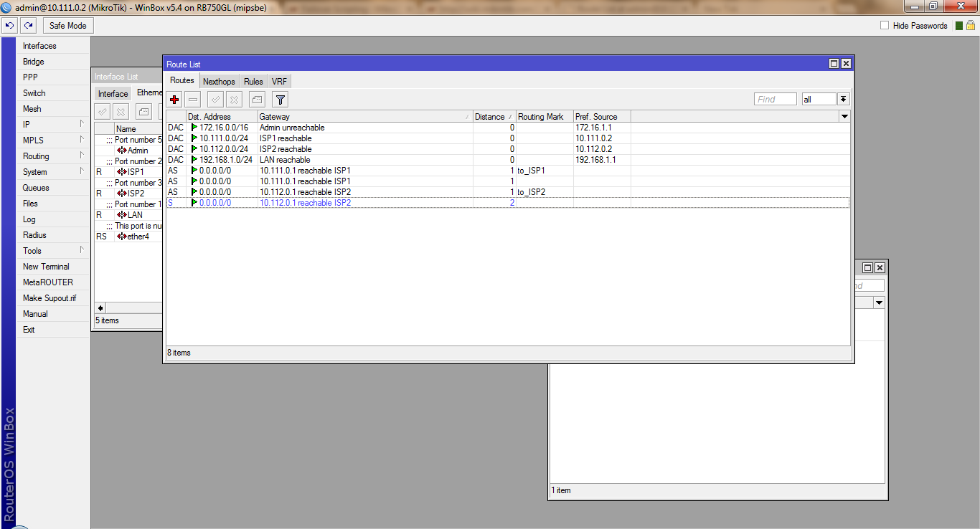Click the Redo arrow in the top toolbar
The width and height of the screenshot is (980, 529).
coord(28,26)
